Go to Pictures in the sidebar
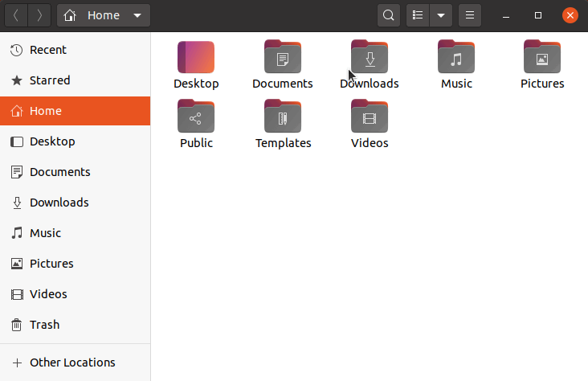The image size is (588, 381). [x=75, y=264]
